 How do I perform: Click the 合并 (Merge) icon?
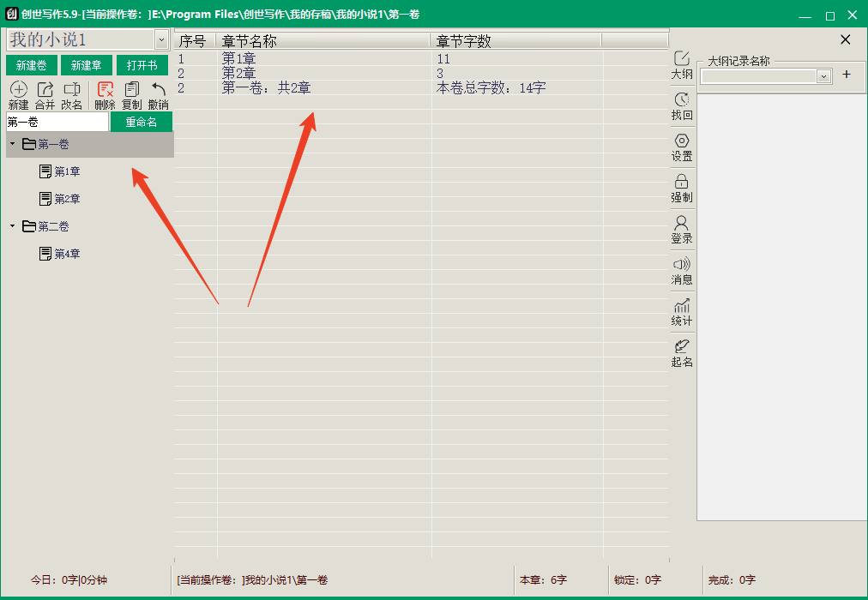coord(45,90)
